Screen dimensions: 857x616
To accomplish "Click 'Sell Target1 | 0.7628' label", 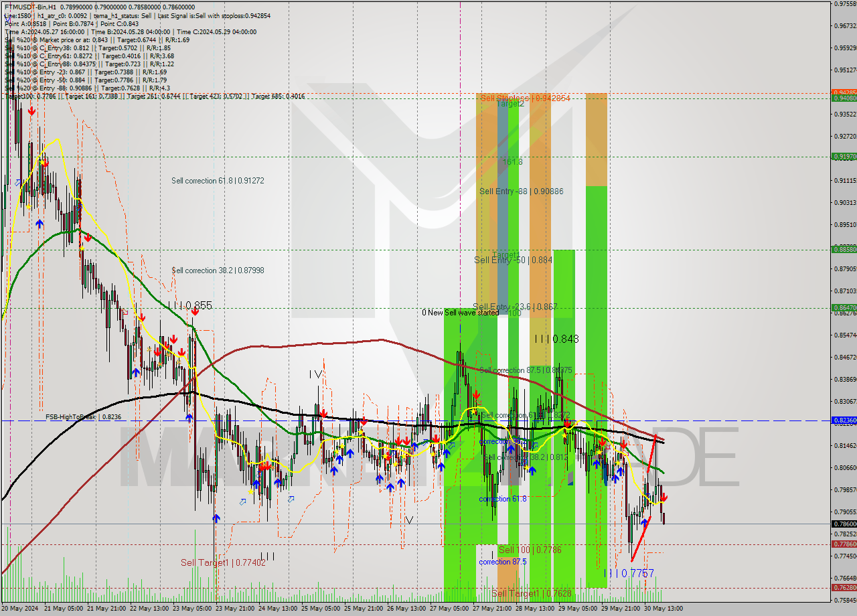I will 533,594.
